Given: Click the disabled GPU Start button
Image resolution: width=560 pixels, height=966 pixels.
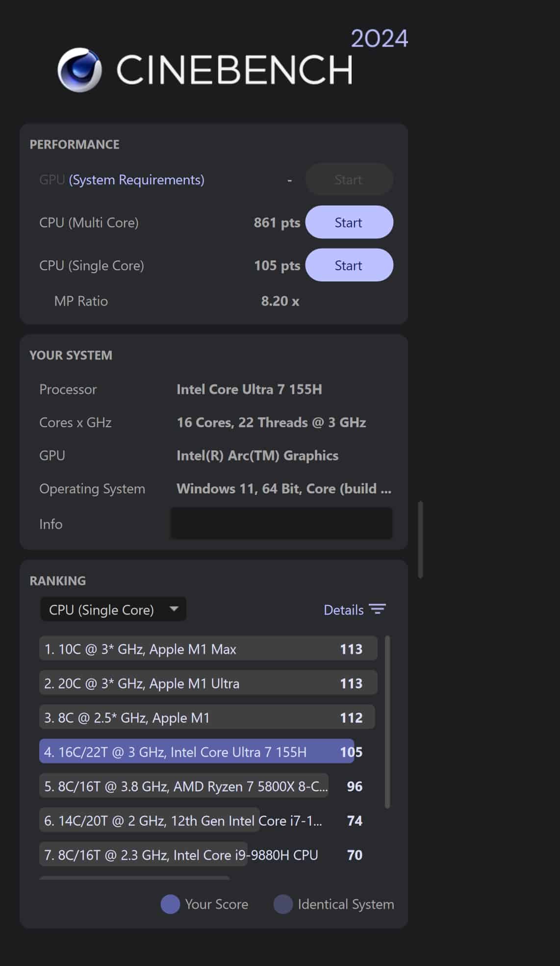Looking at the screenshot, I should point(349,180).
